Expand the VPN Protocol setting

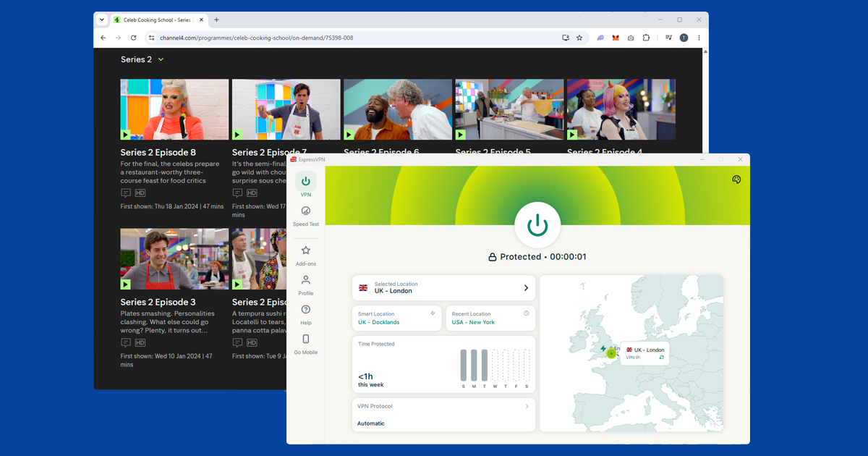tap(444, 415)
